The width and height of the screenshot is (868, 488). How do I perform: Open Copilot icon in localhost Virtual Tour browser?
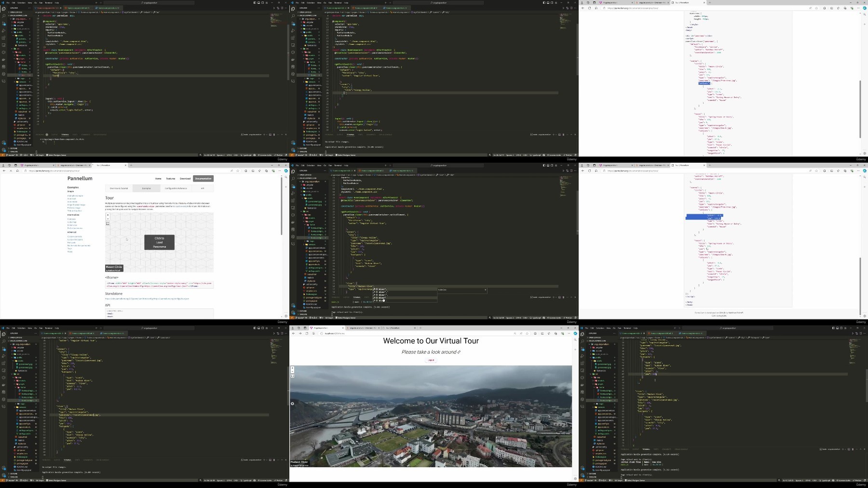click(575, 334)
